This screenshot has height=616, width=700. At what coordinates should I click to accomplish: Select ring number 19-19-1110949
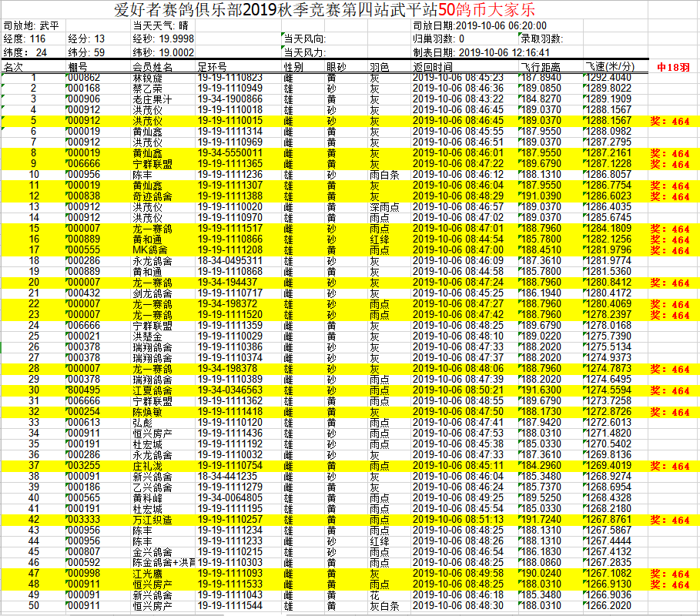click(x=230, y=89)
